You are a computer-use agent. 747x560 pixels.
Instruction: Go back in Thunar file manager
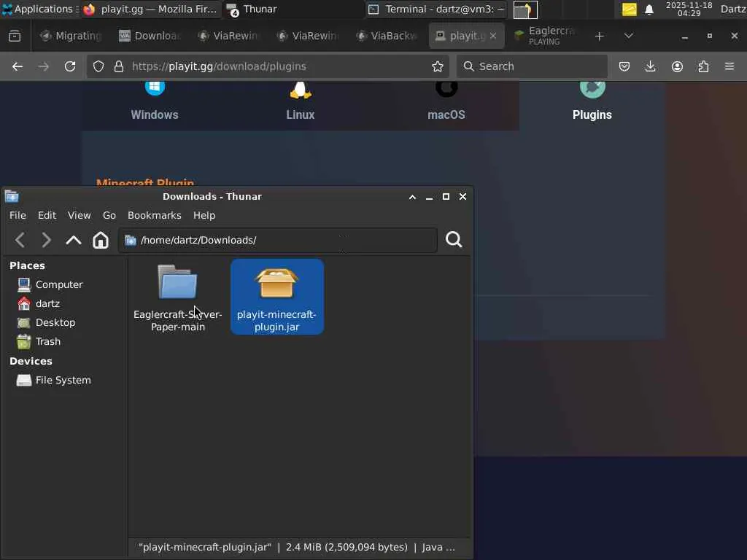(20, 240)
